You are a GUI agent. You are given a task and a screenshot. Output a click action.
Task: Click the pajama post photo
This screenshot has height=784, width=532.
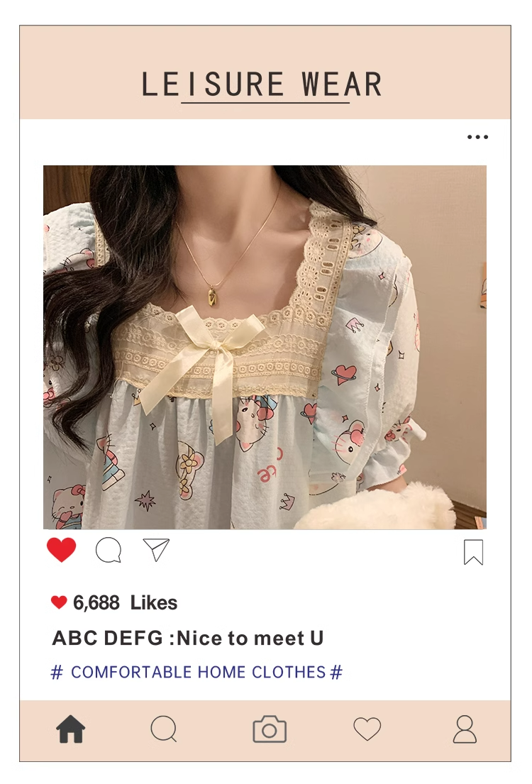tap(265, 347)
